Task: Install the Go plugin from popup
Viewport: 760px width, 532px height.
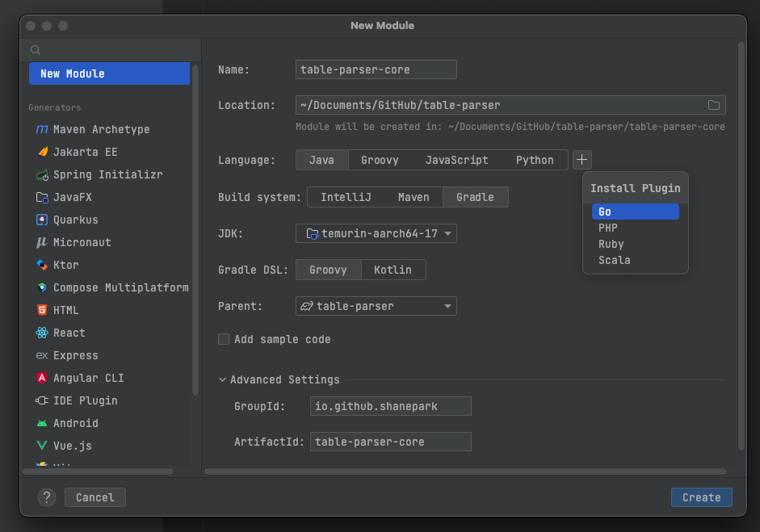Action: [x=635, y=212]
